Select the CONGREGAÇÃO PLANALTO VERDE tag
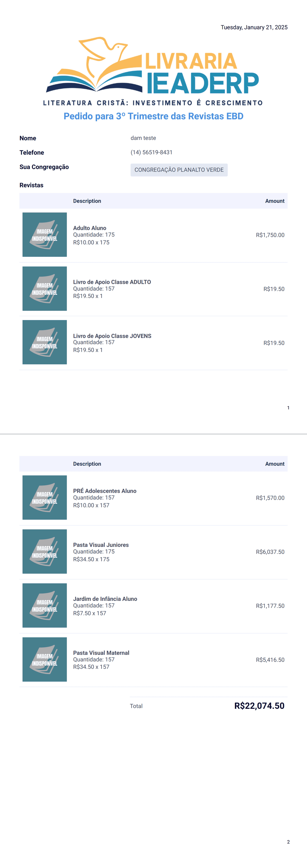 pyautogui.click(x=179, y=170)
